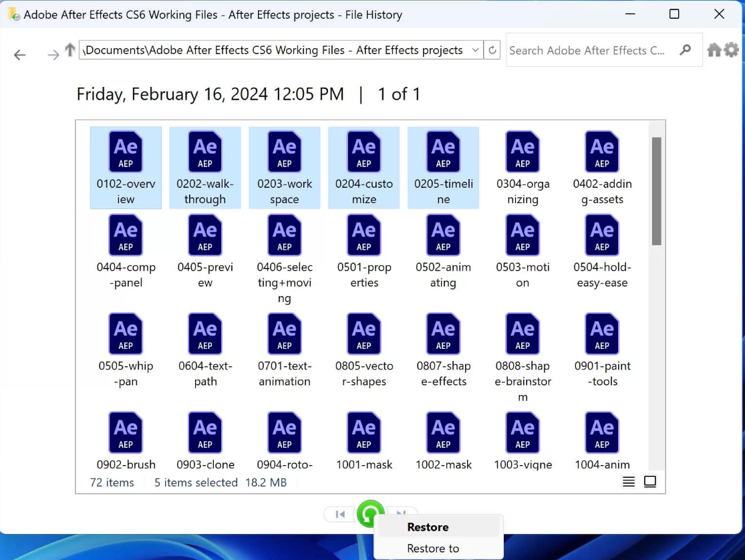
Task: Click the 5 items selected status
Action: coord(196,482)
